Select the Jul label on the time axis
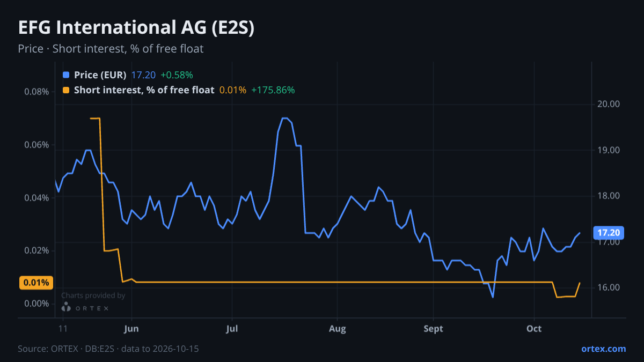 232,329
